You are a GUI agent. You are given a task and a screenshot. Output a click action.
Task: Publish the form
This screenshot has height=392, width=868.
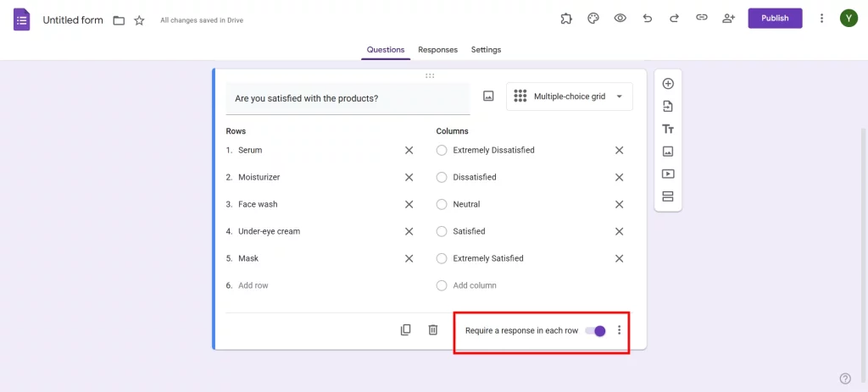[775, 19]
